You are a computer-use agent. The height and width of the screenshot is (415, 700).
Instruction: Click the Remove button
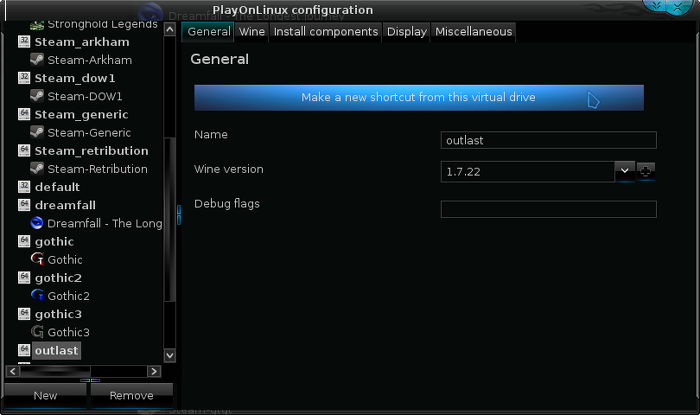(x=132, y=395)
